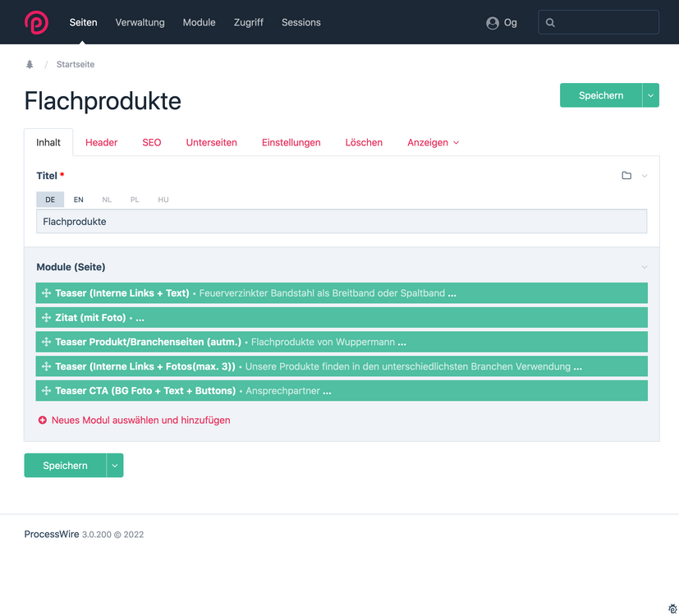
Task: Click the Titel text input field
Action: point(342,222)
